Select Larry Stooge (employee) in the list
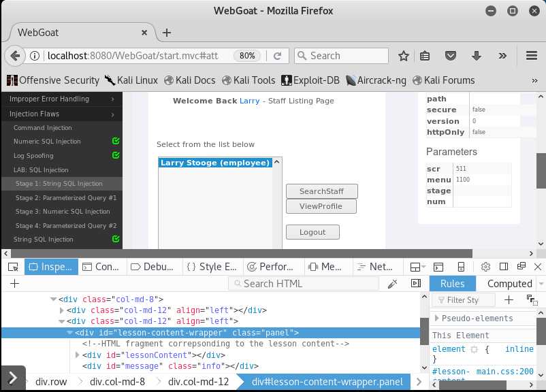Screen dimensions: 546x392 (x=215, y=163)
